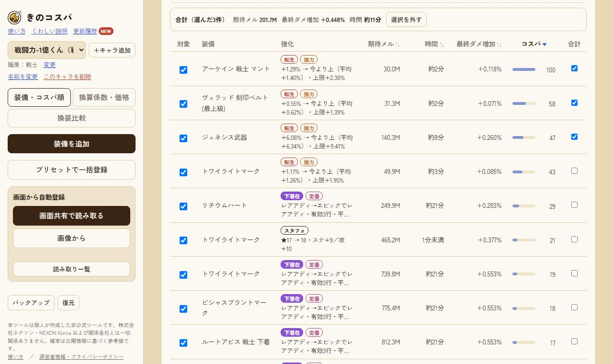Open the 戦闘力-1億くん character dropdown
This screenshot has height=364, width=613.
pos(46,50)
